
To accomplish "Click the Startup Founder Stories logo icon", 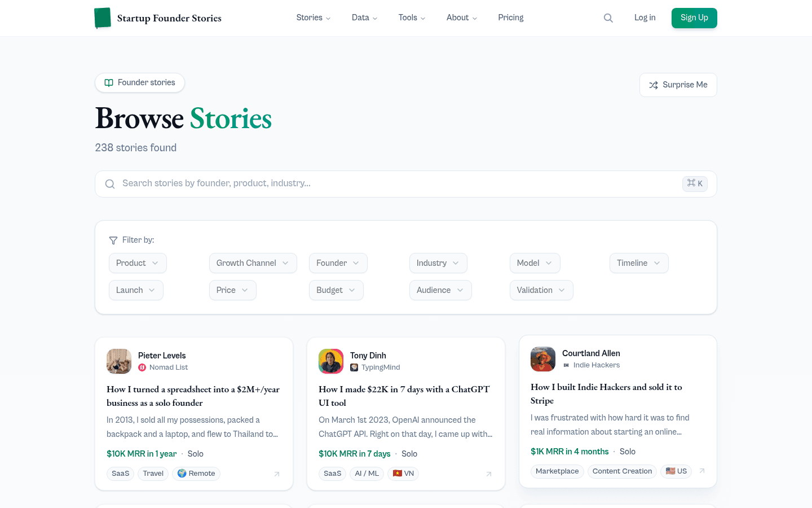I will [x=103, y=17].
